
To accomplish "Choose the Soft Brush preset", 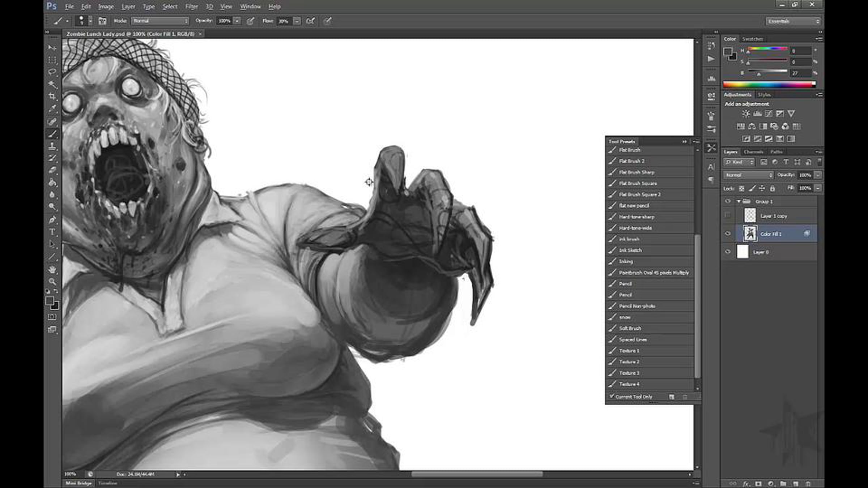I will tap(630, 328).
